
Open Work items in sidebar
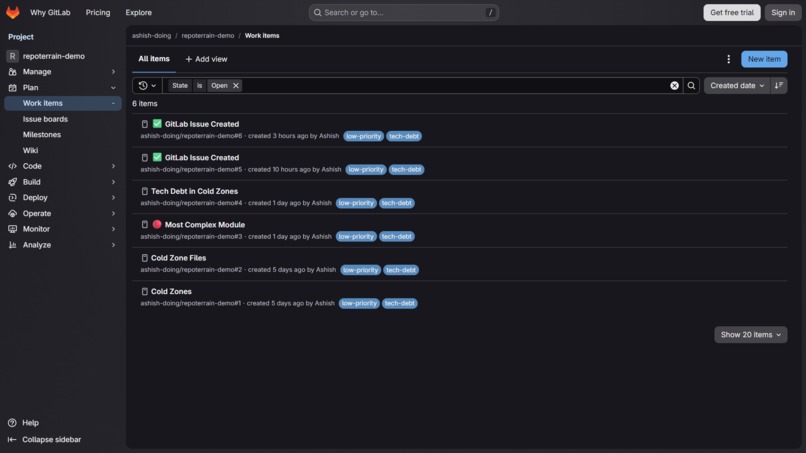63,103
